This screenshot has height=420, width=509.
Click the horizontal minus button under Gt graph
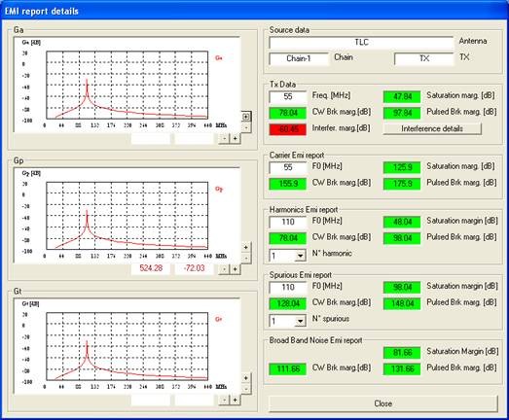[224, 400]
